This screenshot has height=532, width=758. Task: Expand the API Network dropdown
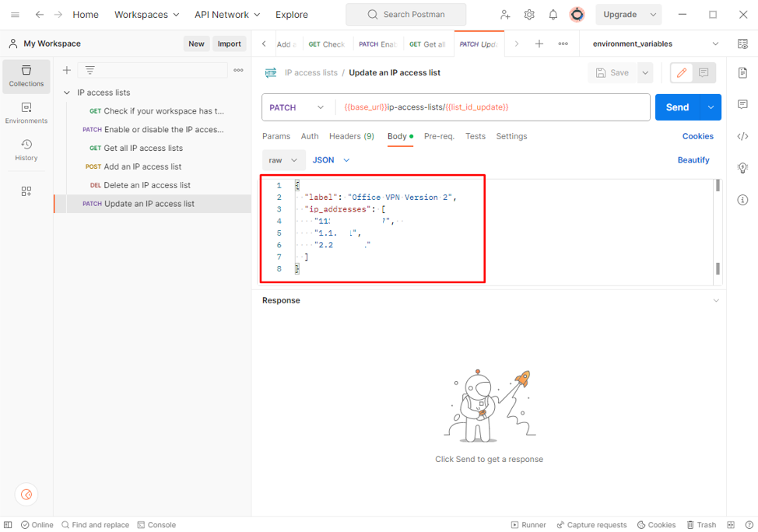227,15
